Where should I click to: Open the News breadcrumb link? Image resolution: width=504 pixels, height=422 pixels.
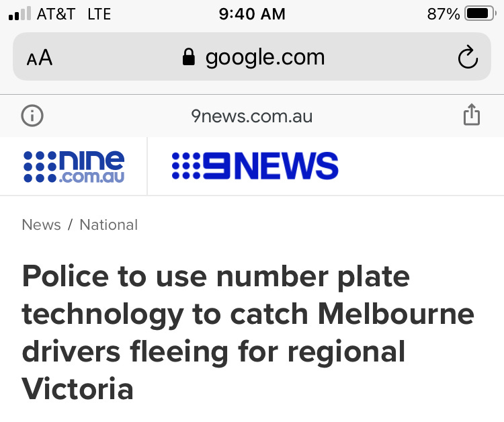pos(41,224)
